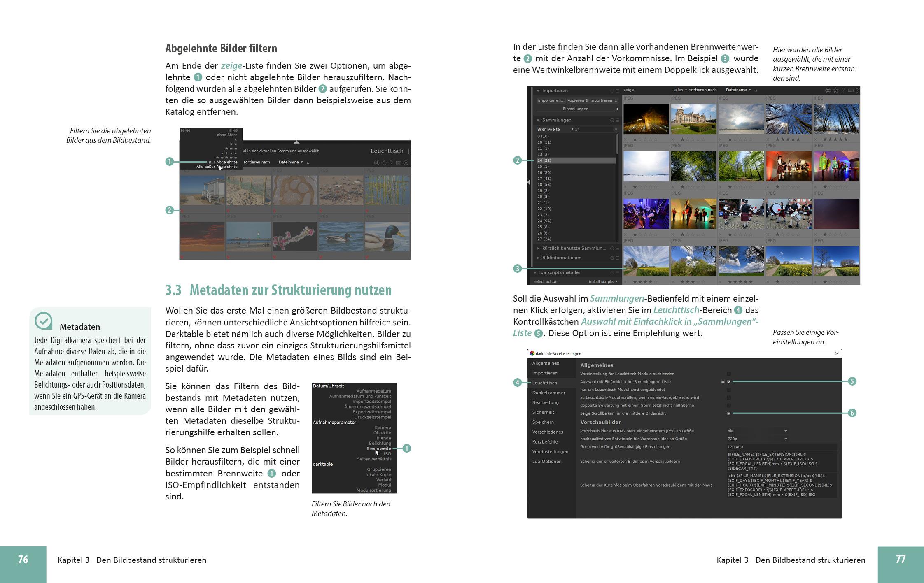Open the 'nie' RAW thumbnail size dropdown
This screenshot has width=924, height=583.
click(757, 431)
